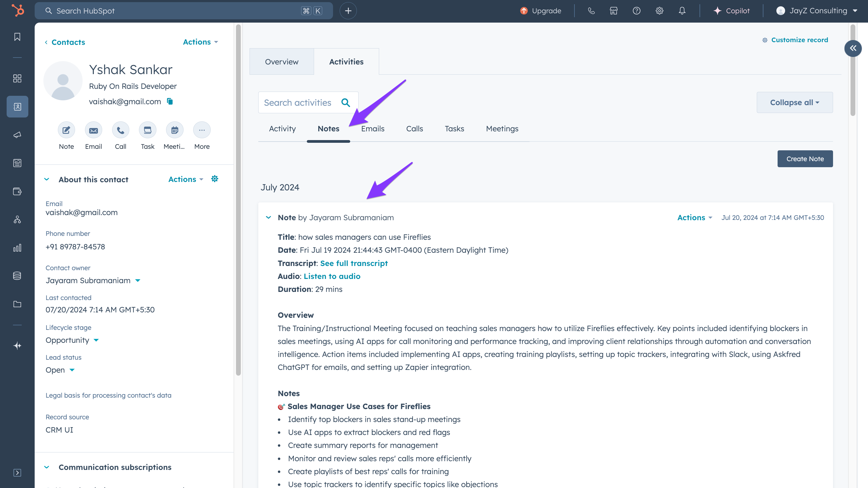This screenshot has width=868, height=488.
Task: Open the Contact owner dropdown for Jayaram Subramaniam
Action: 93,280
